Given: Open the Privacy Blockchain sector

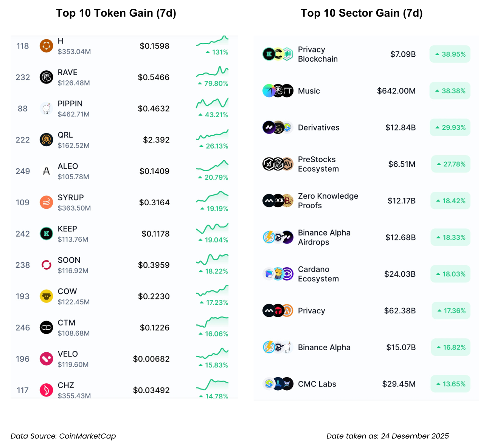Looking at the screenshot, I should 317,54.
